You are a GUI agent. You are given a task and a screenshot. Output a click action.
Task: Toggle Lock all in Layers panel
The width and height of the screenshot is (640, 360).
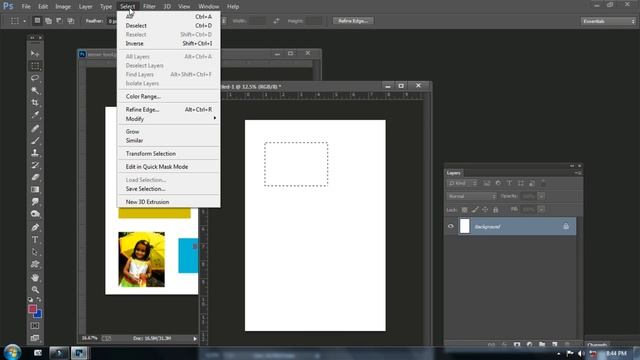point(496,209)
